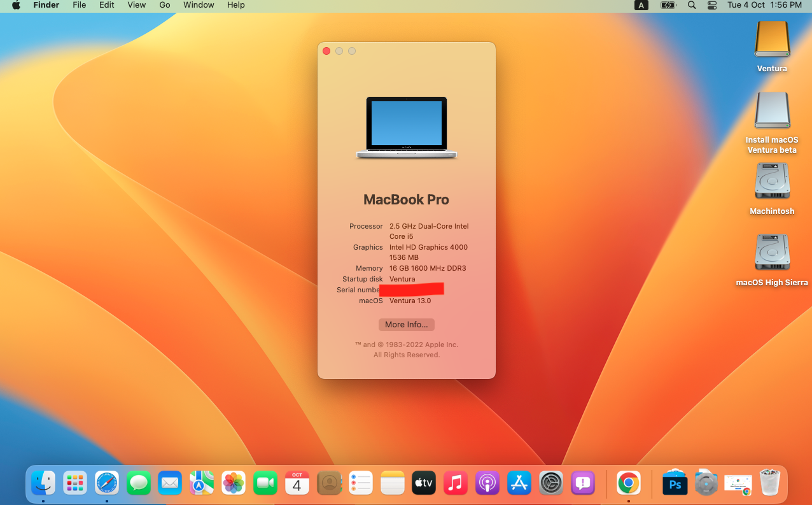Click the Startup disk 'Ventura' value

(x=402, y=279)
